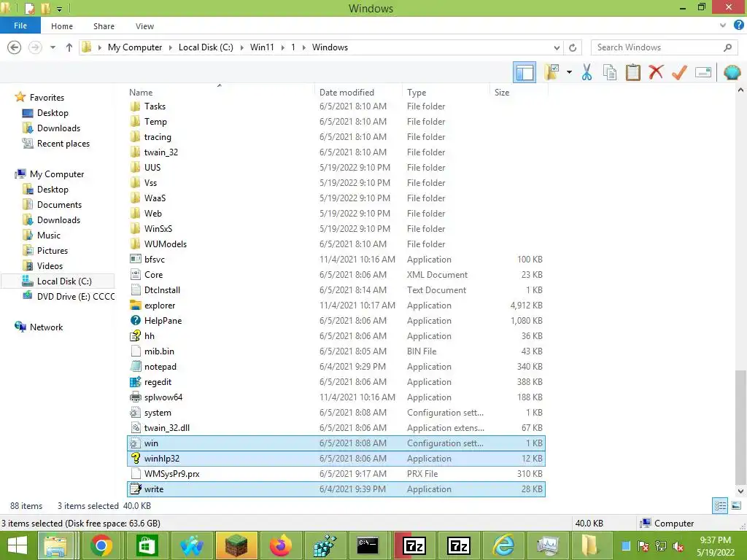Open Command Prompt from the taskbar
Screen dimensions: 747x560
coord(368,545)
